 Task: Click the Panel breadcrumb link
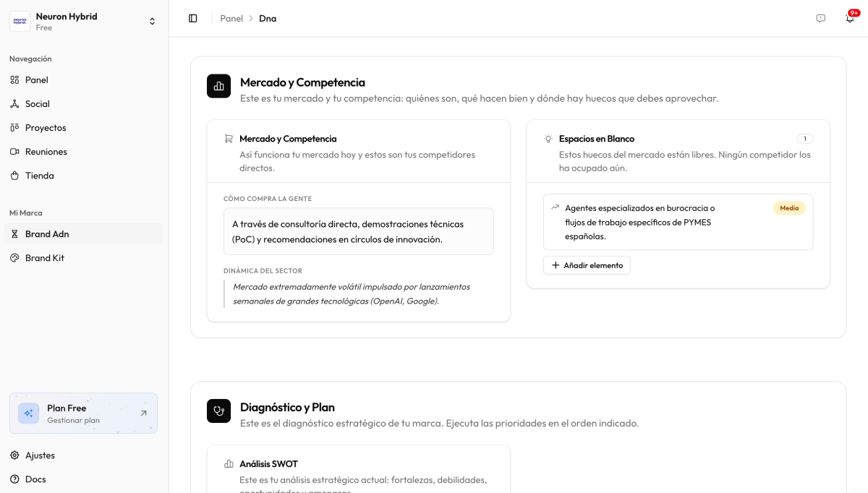pyautogui.click(x=231, y=18)
